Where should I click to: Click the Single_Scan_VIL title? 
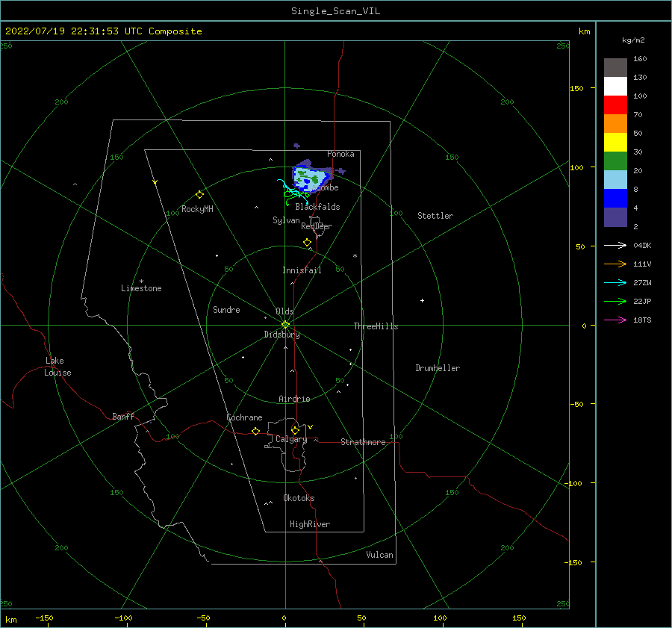pyautogui.click(x=335, y=11)
